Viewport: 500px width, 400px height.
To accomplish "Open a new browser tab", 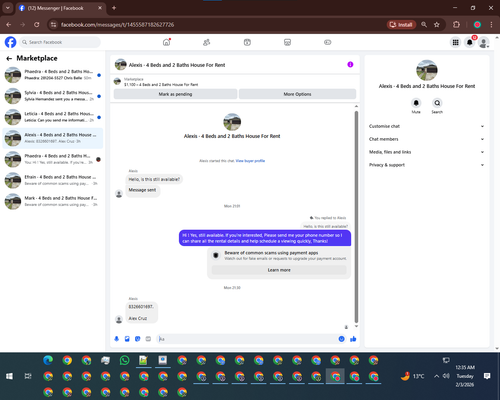I will pos(114,8).
